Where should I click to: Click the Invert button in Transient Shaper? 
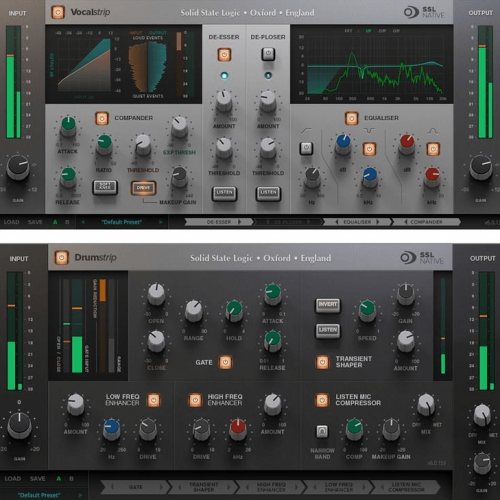coord(328,305)
